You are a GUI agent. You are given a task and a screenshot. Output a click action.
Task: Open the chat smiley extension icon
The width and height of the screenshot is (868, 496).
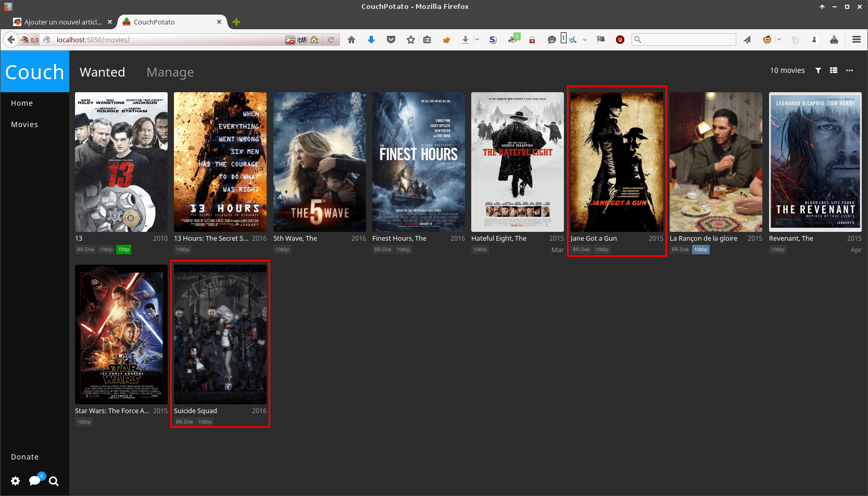pyautogui.click(x=552, y=40)
